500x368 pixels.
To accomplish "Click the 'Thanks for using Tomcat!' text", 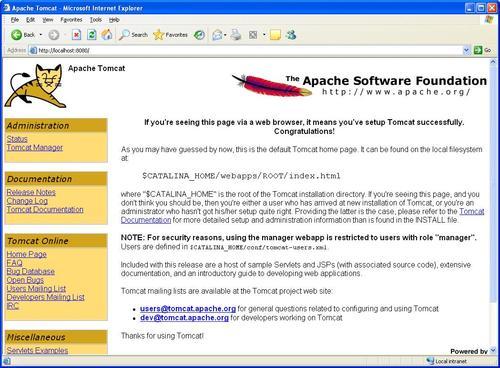I will point(162,336).
